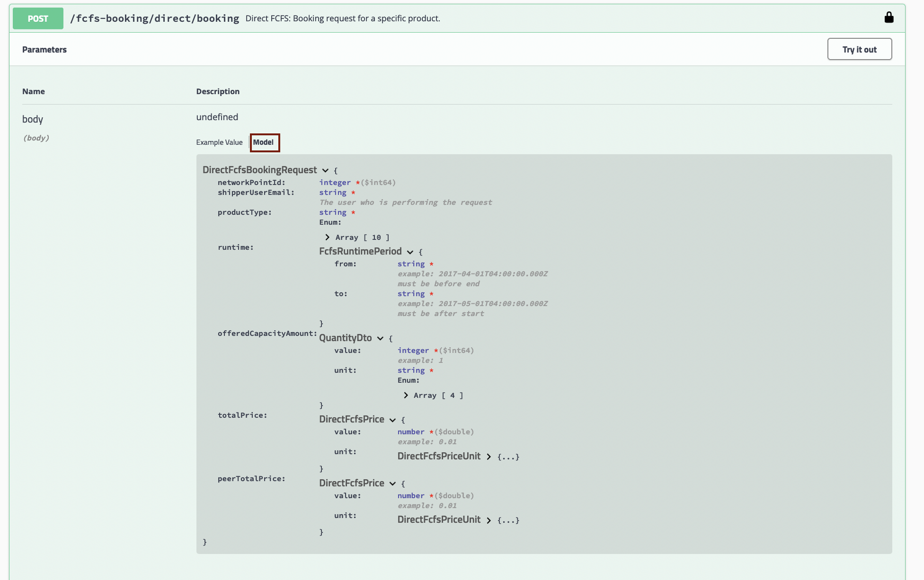This screenshot has height=580, width=924.
Task: Click the /fcfs-booking/direct/booking endpoint path
Action: 154,18
